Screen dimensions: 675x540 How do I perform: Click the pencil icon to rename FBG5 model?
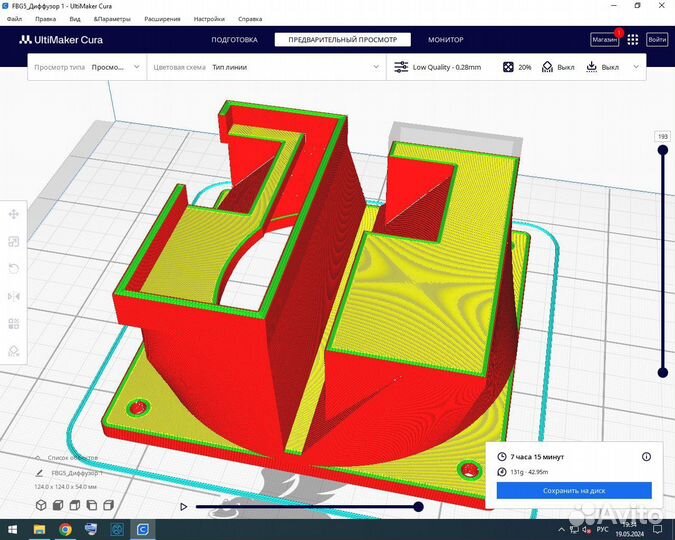(x=39, y=471)
